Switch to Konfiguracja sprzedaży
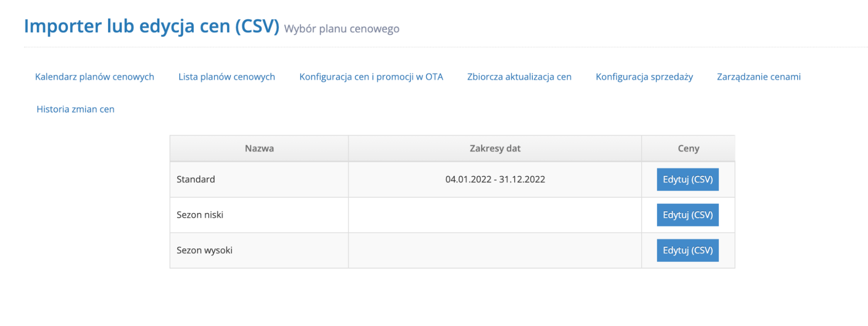The width and height of the screenshot is (868, 326). click(644, 77)
